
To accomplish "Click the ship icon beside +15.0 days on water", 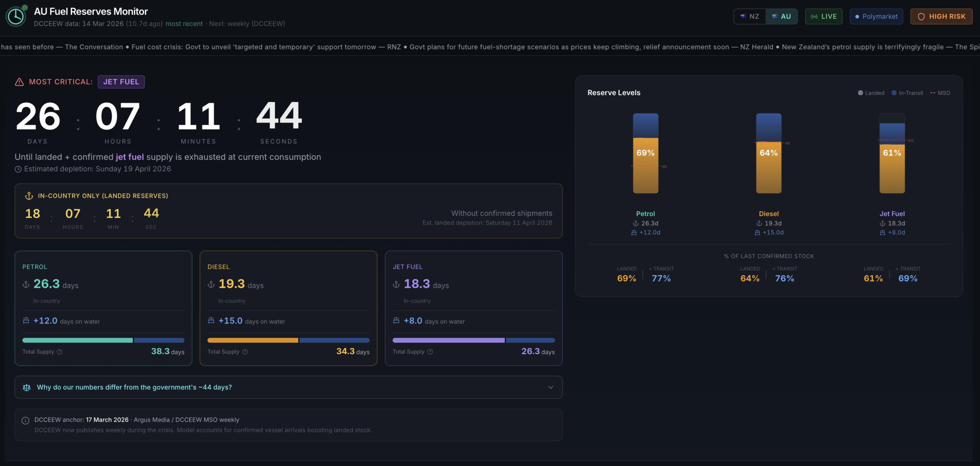I will (x=211, y=321).
